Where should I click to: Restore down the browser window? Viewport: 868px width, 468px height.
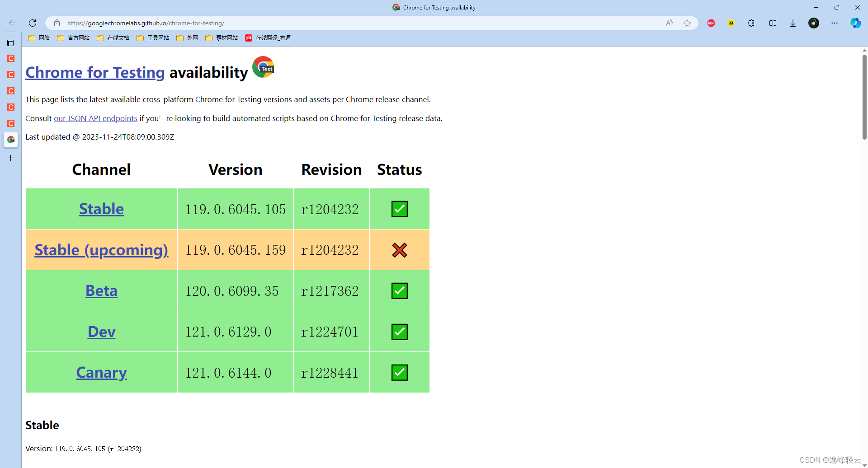(x=837, y=7)
